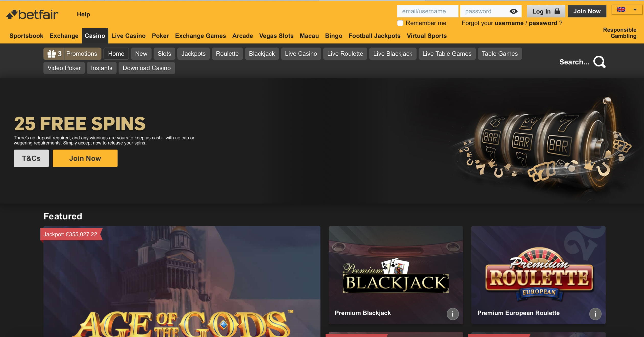
Task: Switch to the Exchange tab
Action: 64,36
